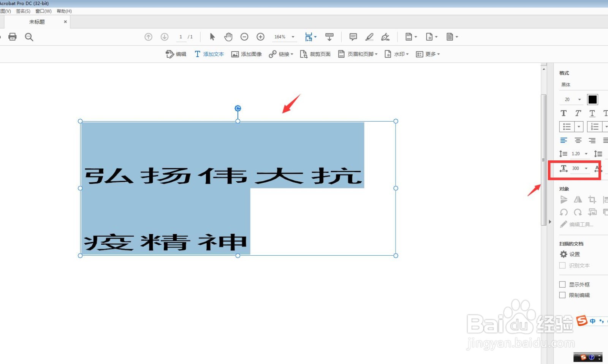This screenshot has width=608, height=364.
Task: Expand 页眉和页脚 dropdown
Action: click(x=376, y=54)
